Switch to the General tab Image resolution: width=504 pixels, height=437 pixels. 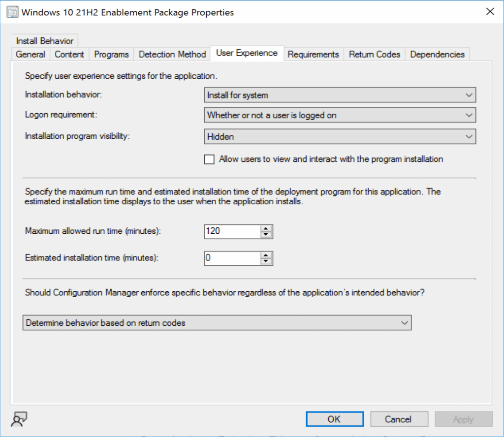coord(31,54)
